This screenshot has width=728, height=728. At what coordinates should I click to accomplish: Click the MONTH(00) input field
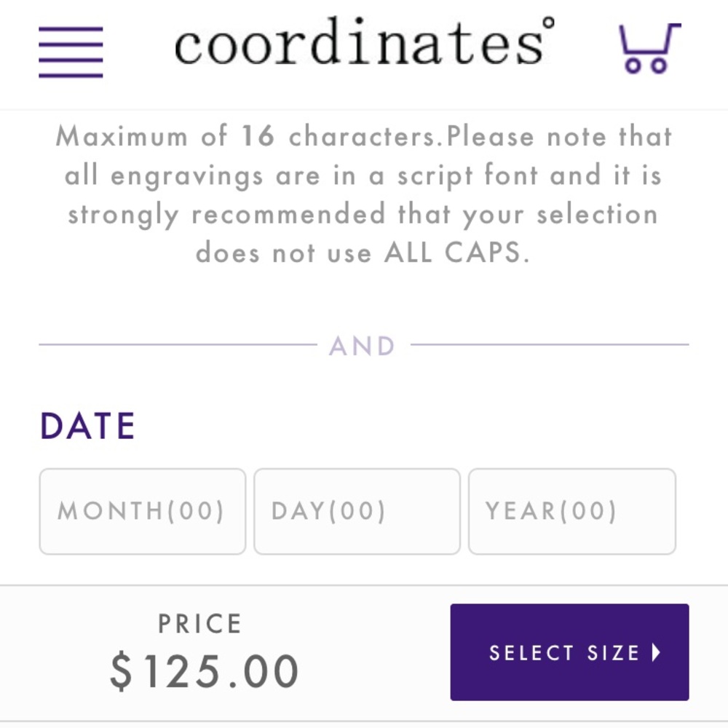142,510
